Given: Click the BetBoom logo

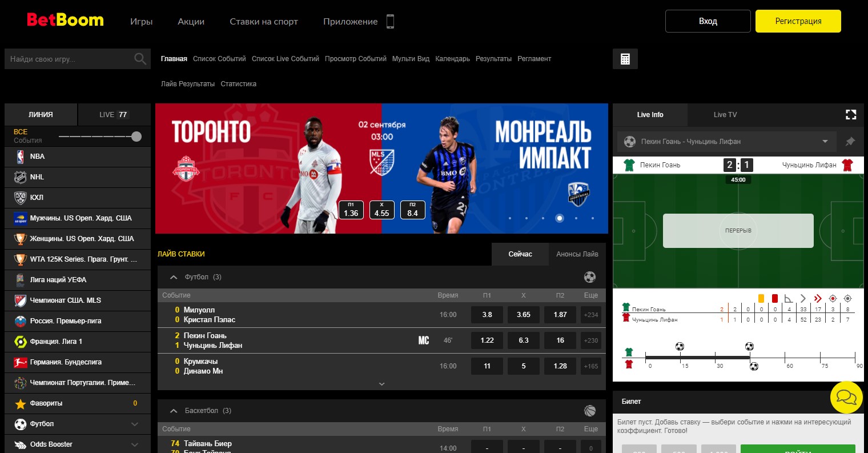Looking at the screenshot, I should [65, 21].
